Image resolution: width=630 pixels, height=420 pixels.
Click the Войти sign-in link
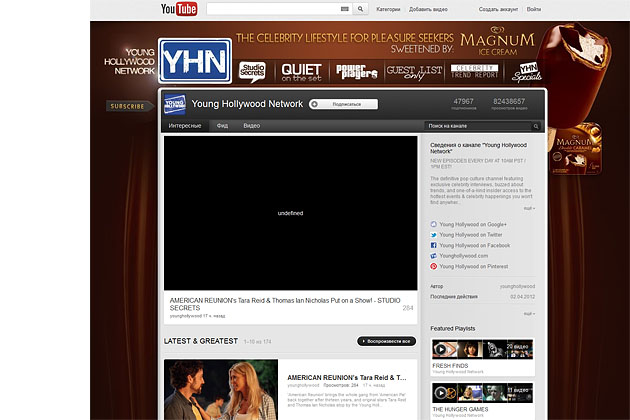pos(534,10)
